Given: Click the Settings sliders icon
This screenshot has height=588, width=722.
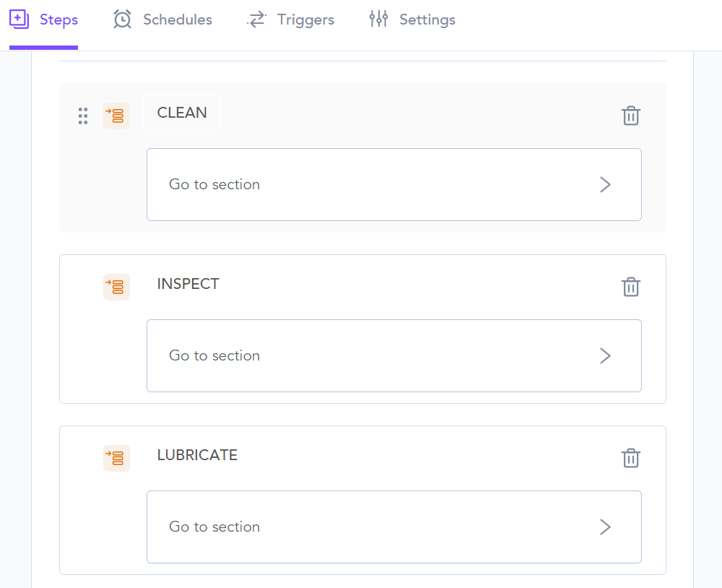Looking at the screenshot, I should coord(378,20).
